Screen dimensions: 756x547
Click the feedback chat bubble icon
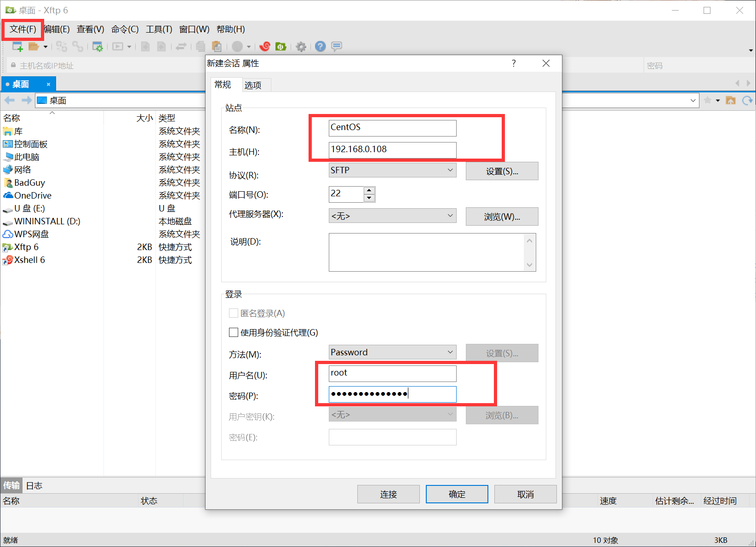click(337, 46)
